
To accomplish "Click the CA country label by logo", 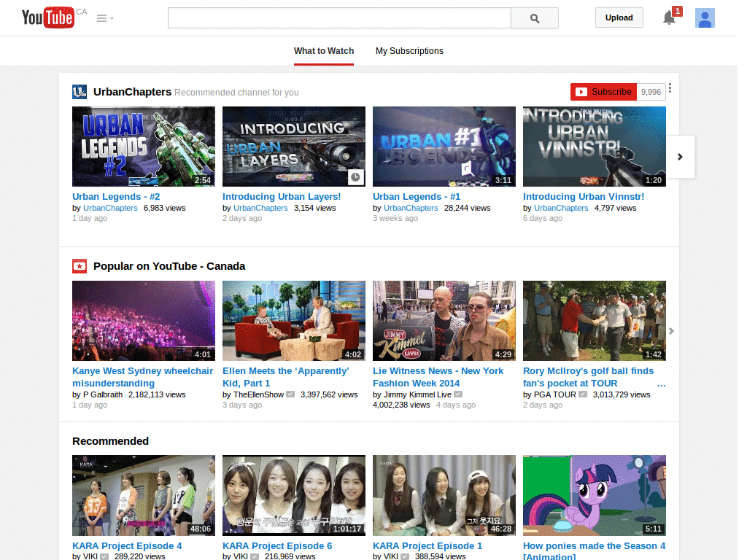I will point(82,12).
